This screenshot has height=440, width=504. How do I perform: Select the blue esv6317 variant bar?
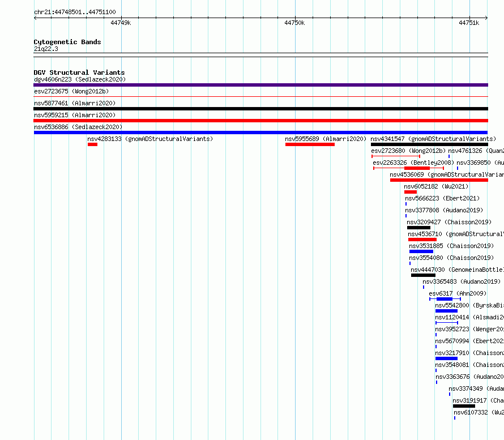pyautogui.click(x=445, y=299)
